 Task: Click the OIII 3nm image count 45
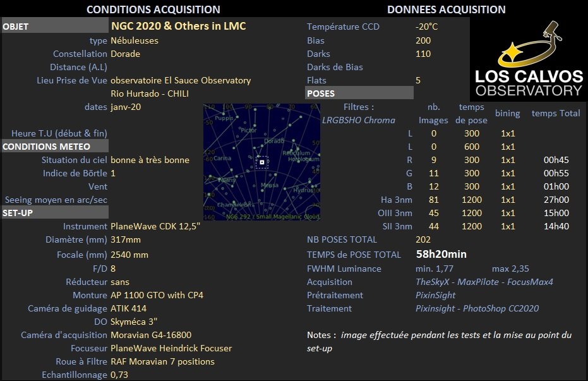click(433, 213)
